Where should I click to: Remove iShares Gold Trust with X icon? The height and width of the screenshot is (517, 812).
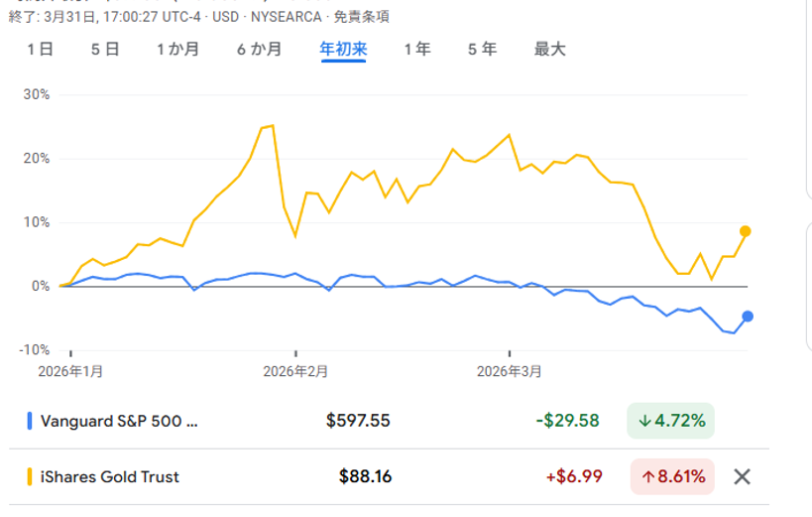[742, 476]
